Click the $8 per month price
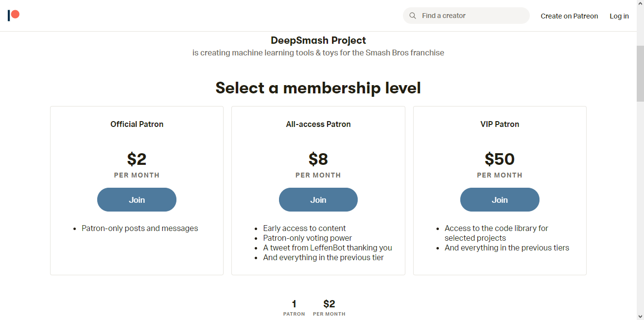The width and height of the screenshot is (644, 320). click(318, 164)
